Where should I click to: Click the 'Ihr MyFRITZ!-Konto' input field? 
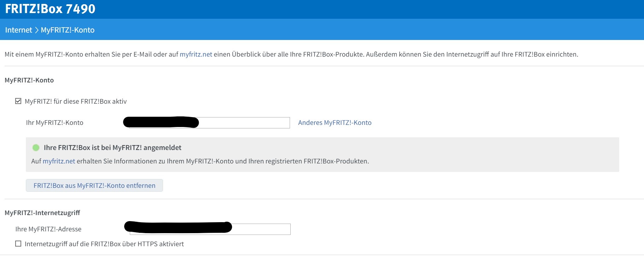click(209, 123)
